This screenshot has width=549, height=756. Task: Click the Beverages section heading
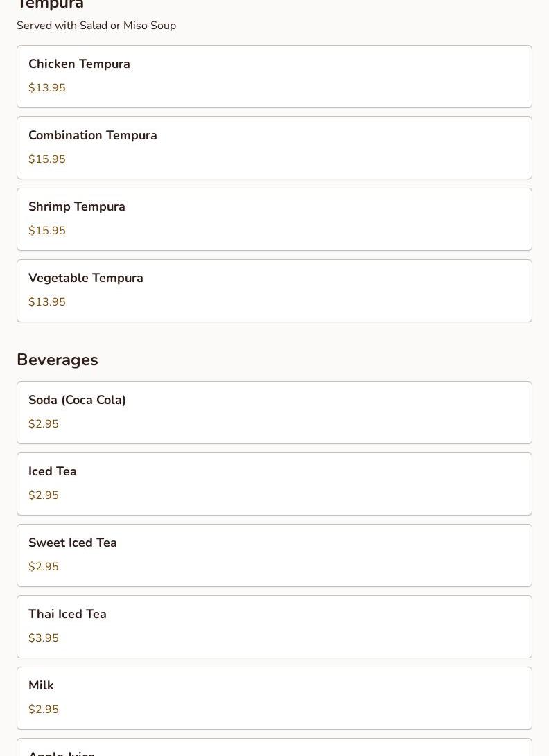pyautogui.click(x=58, y=360)
